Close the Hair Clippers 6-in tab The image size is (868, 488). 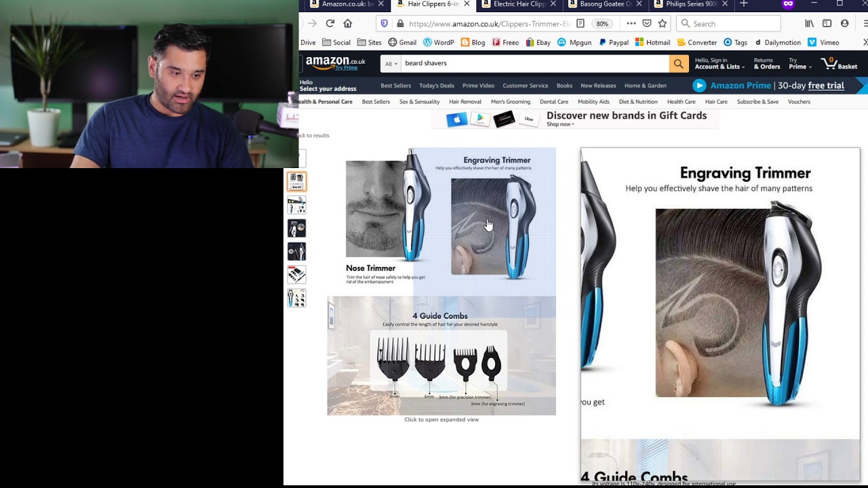point(467,4)
